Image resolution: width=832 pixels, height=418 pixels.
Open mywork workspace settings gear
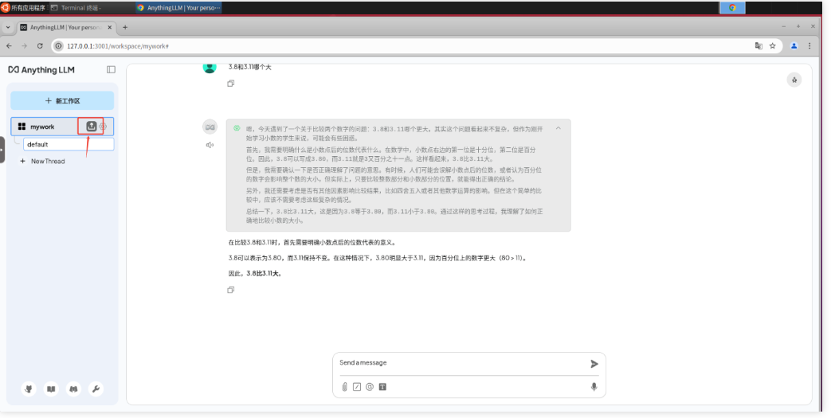point(103,126)
